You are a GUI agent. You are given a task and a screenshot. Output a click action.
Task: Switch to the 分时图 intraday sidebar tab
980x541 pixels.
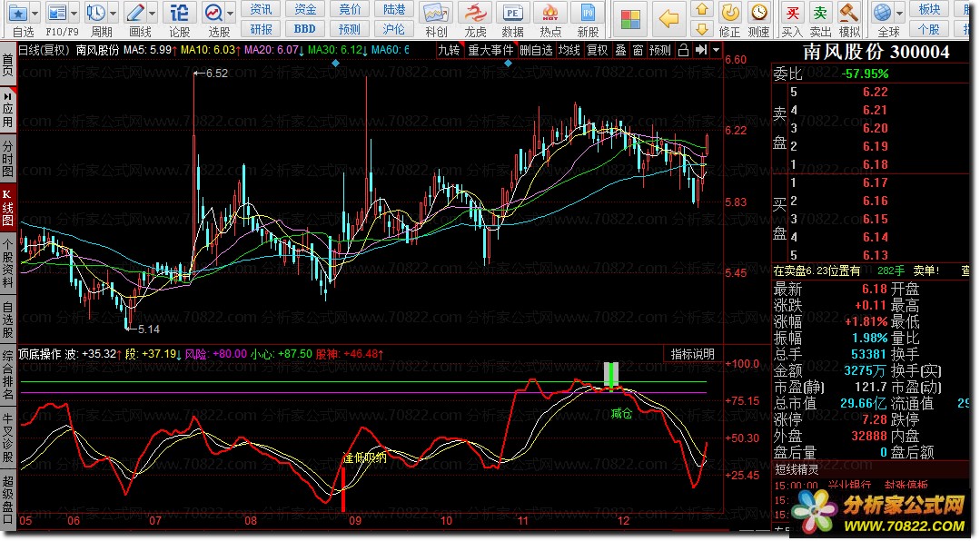pyautogui.click(x=7, y=159)
